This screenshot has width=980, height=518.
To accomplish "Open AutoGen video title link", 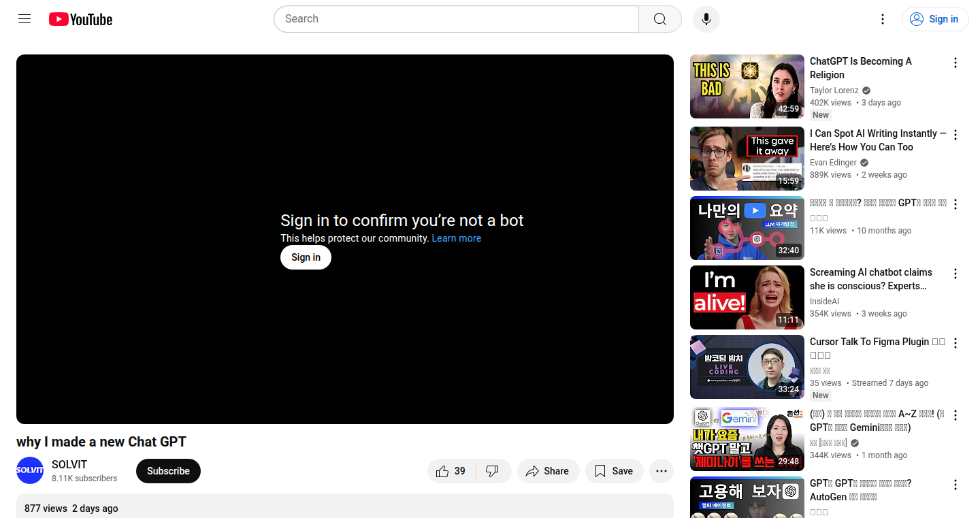I will pos(861,490).
